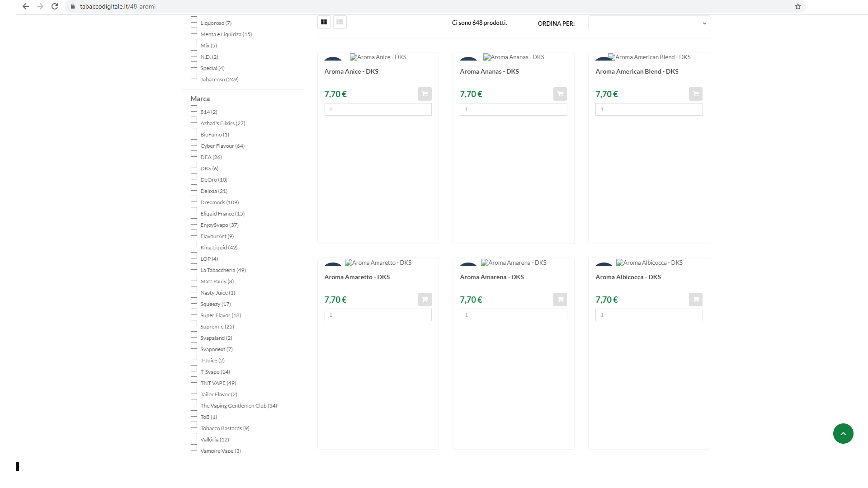
Task: Check the Cyber Flavour brand filter
Action: coord(194,143)
